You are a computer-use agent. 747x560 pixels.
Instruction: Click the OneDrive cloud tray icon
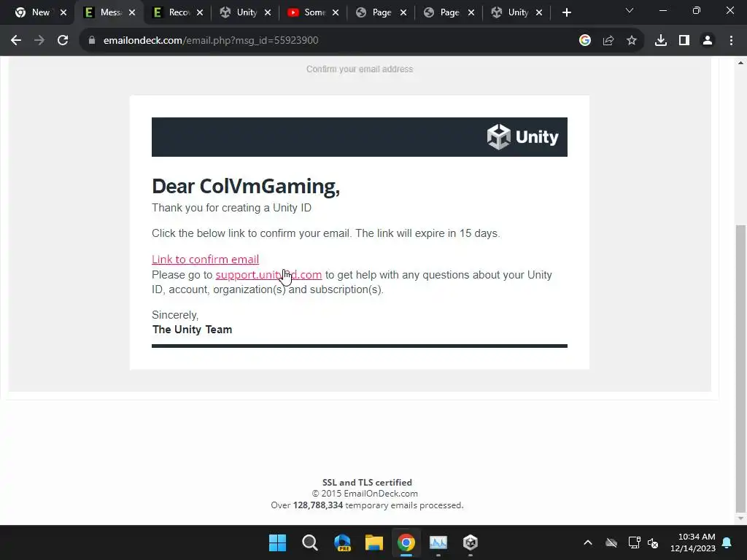click(611, 542)
